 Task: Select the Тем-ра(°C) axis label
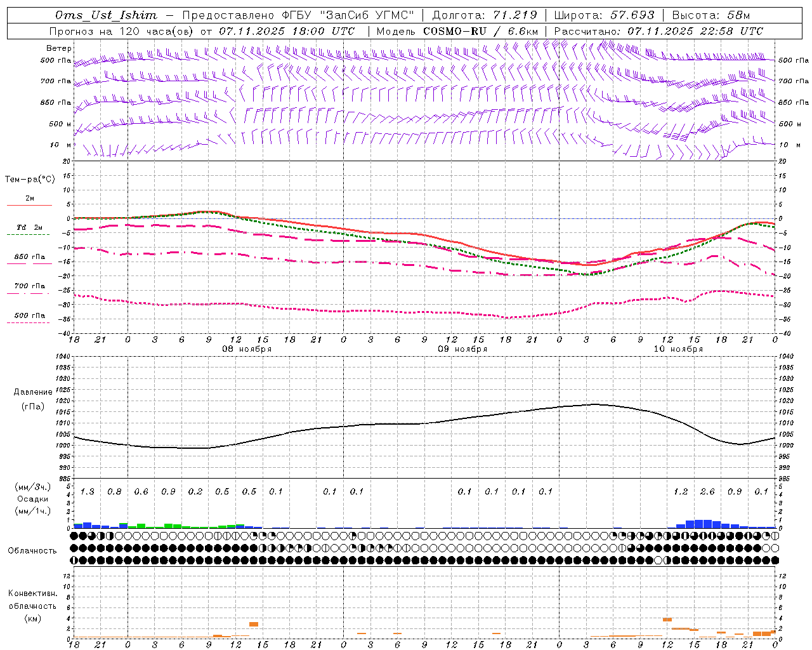coord(30,180)
